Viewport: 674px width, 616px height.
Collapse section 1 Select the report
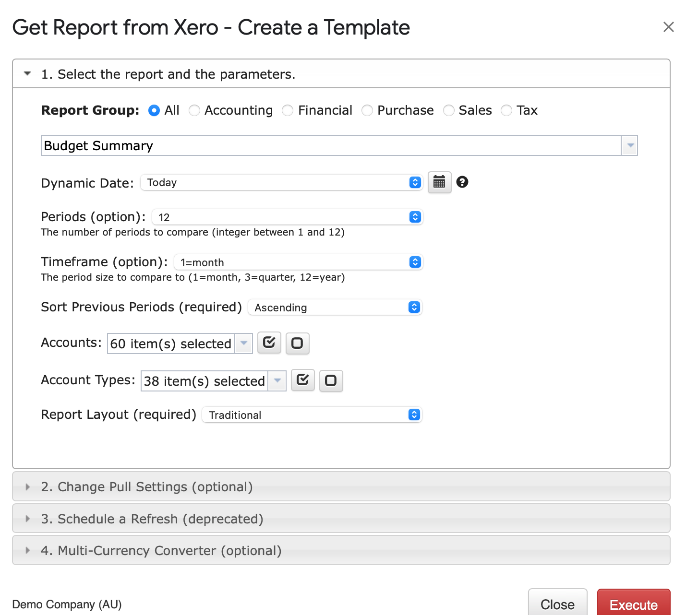(x=341, y=74)
